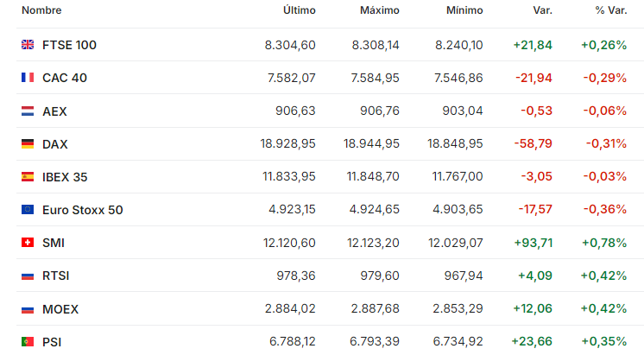Click the Portuguese flag icon beside PSI

pos(28,341)
